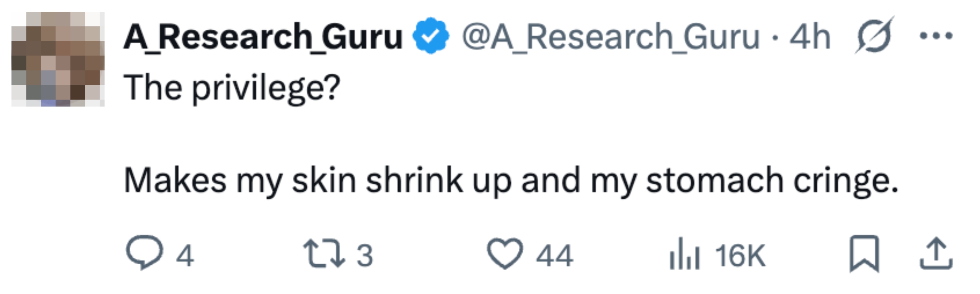Viewport: 980px width, 294px height.
Task: Click the 4h timestamp
Action: click(809, 37)
